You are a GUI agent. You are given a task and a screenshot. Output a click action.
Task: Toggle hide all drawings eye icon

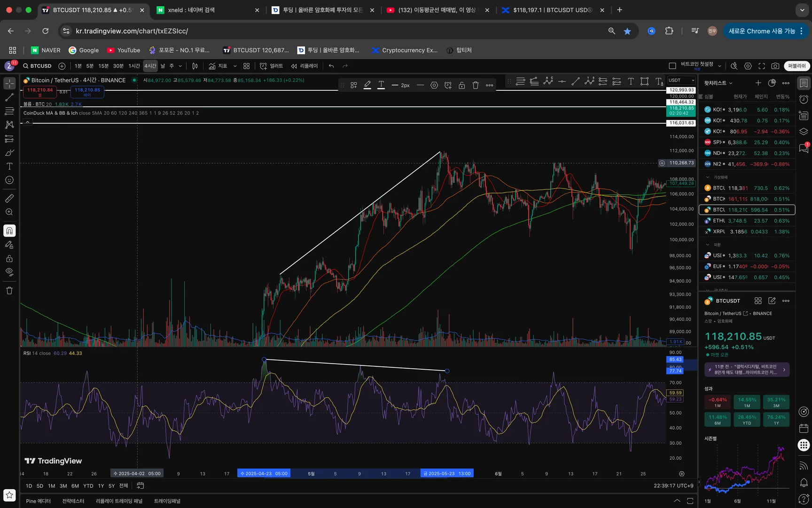[x=9, y=272]
